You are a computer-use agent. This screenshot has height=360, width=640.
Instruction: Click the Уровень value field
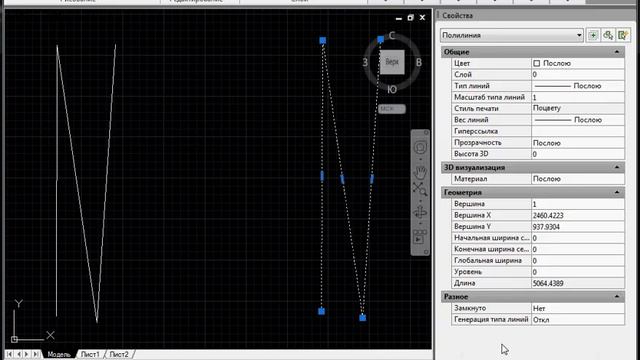578,272
